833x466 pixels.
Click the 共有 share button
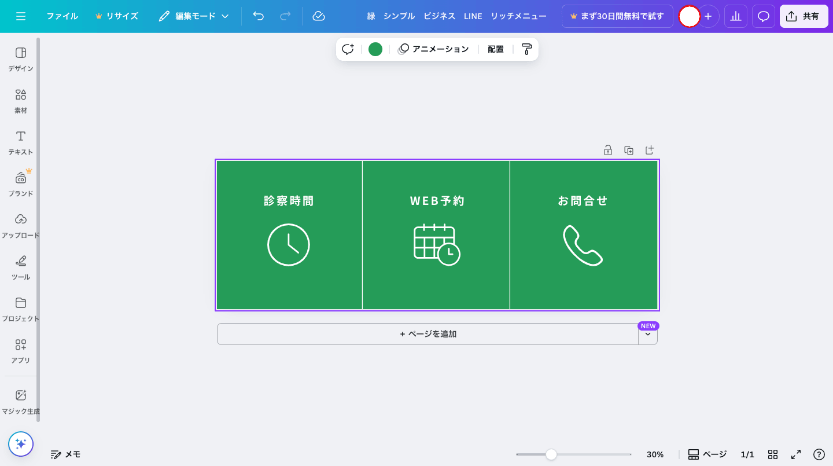coord(804,16)
